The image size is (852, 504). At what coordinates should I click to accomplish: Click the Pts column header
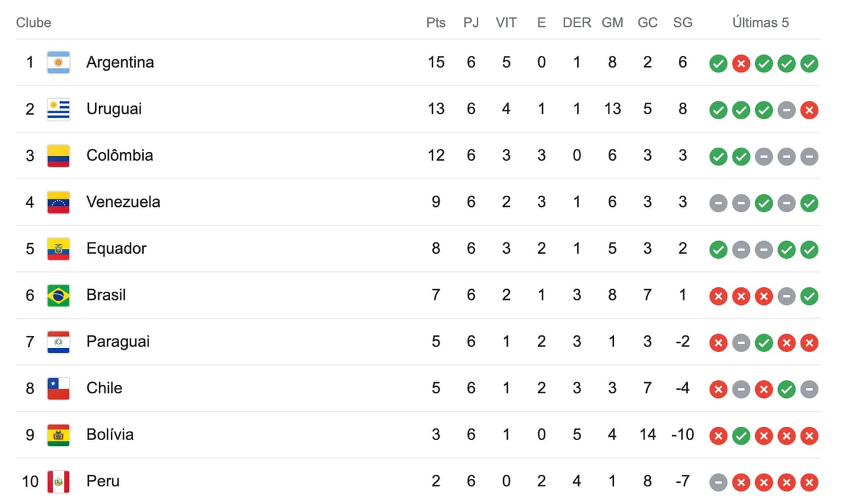coord(435,22)
